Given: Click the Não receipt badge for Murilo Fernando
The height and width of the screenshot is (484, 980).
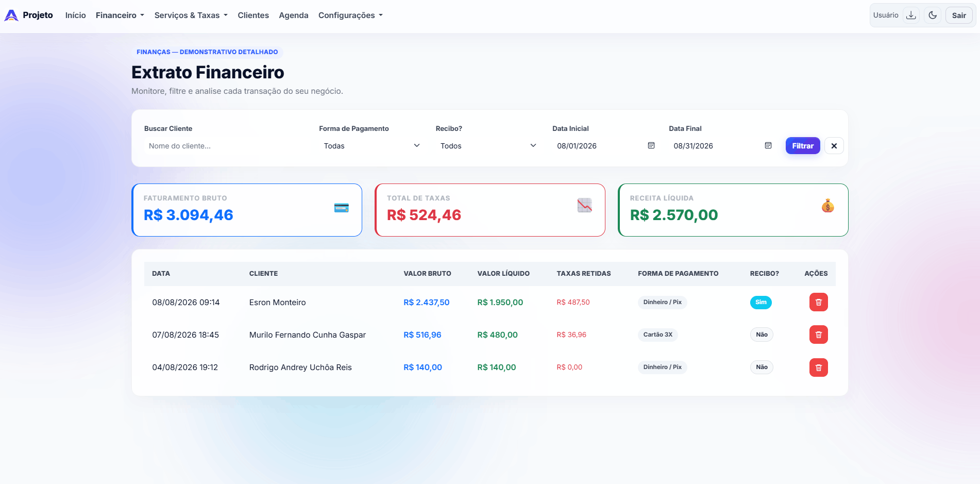Looking at the screenshot, I should (x=762, y=335).
